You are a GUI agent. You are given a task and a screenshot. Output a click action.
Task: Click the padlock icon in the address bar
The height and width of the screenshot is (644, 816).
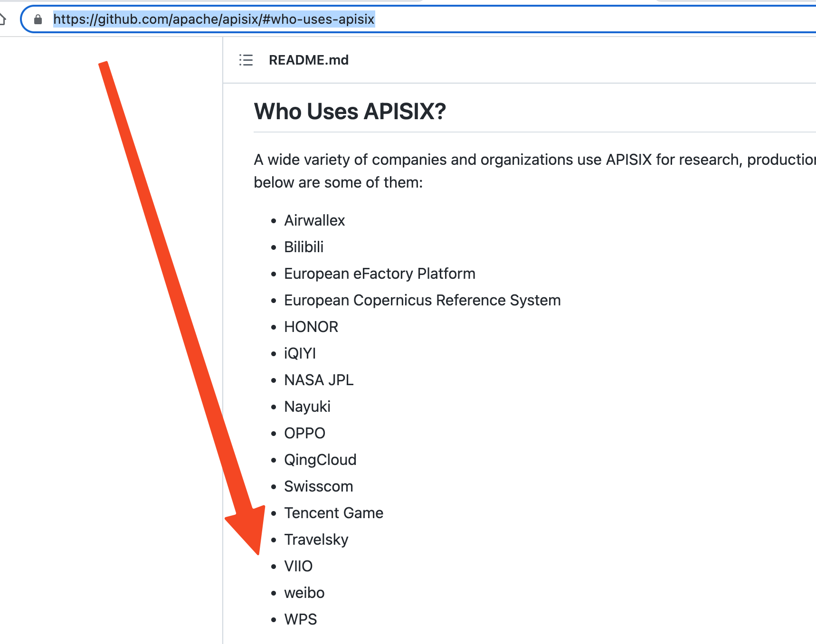point(37,20)
